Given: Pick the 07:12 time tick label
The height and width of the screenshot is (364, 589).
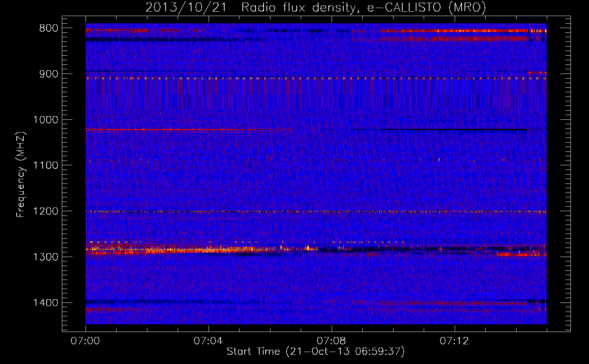Looking at the screenshot, I should click(454, 341).
